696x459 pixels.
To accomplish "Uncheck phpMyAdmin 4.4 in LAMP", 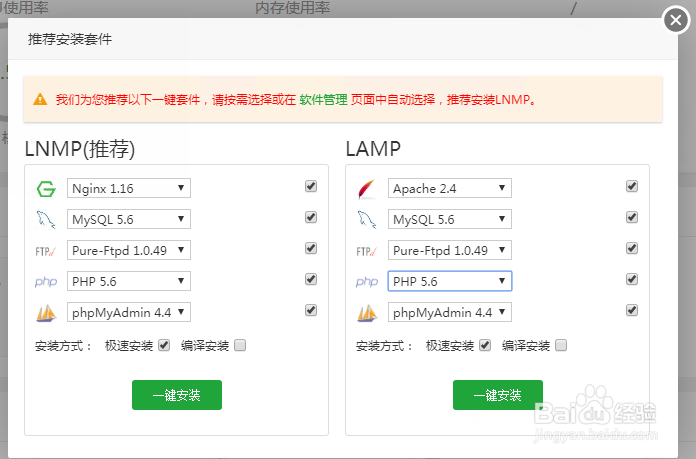I will pyautogui.click(x=632, y=310).
